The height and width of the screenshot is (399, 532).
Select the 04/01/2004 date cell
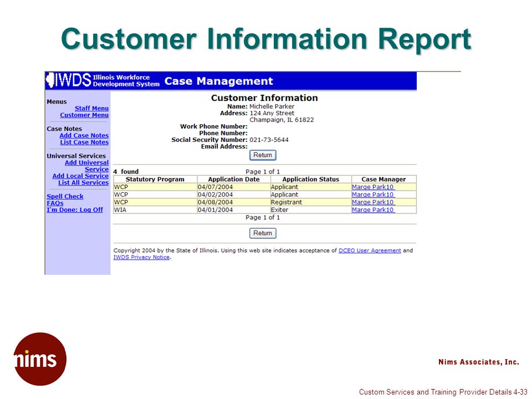point(233,209)
